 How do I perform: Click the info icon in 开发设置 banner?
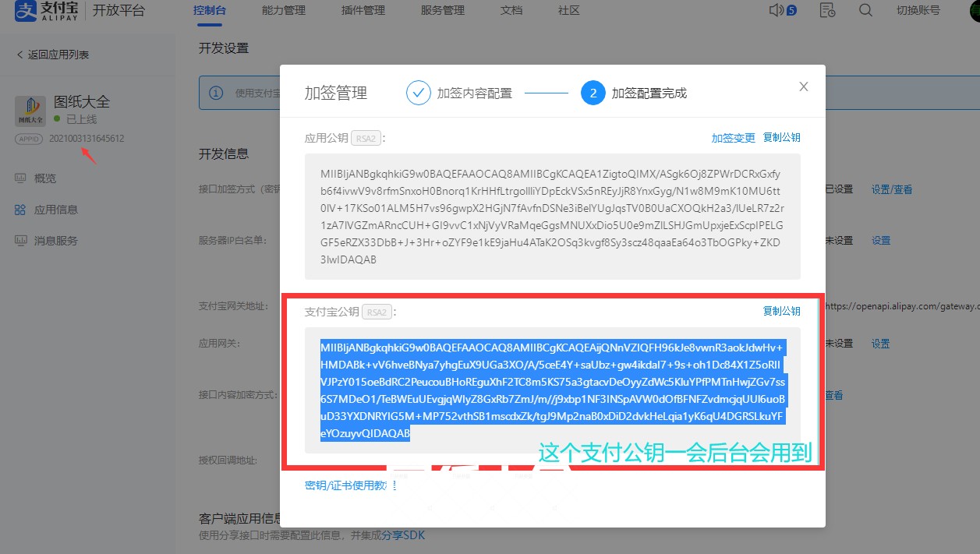click(x=216, y=94)
